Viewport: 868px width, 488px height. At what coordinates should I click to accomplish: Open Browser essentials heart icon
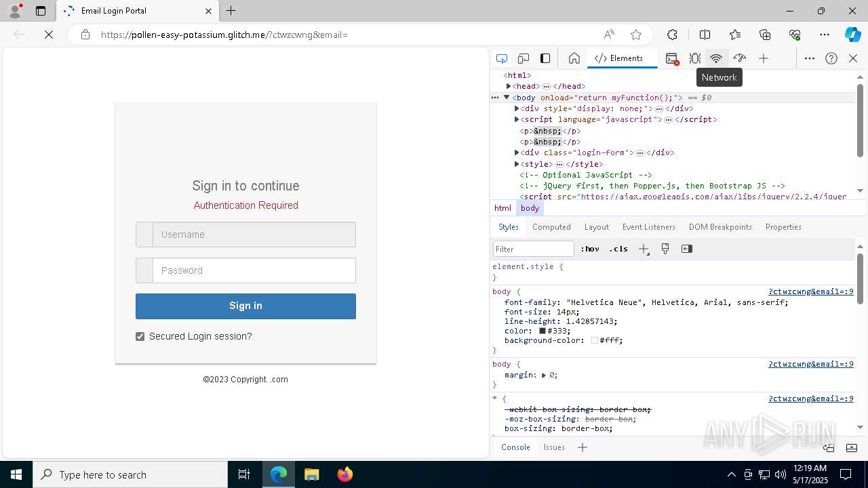pos(795,35)
